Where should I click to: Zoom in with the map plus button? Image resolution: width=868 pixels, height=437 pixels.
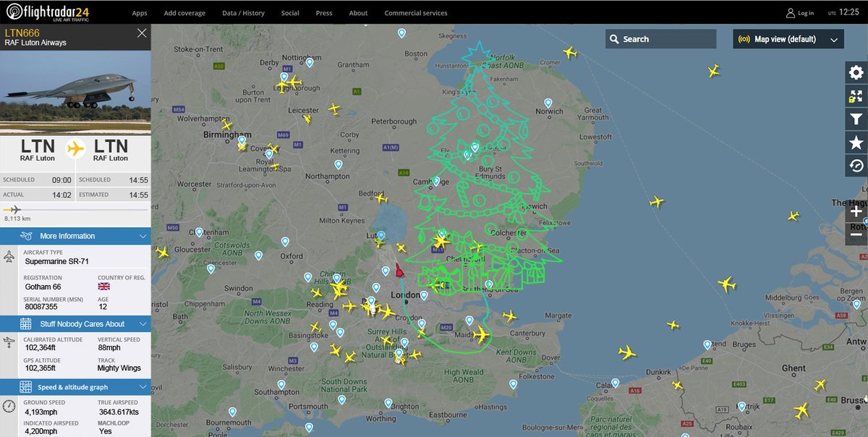coord(856,211)
